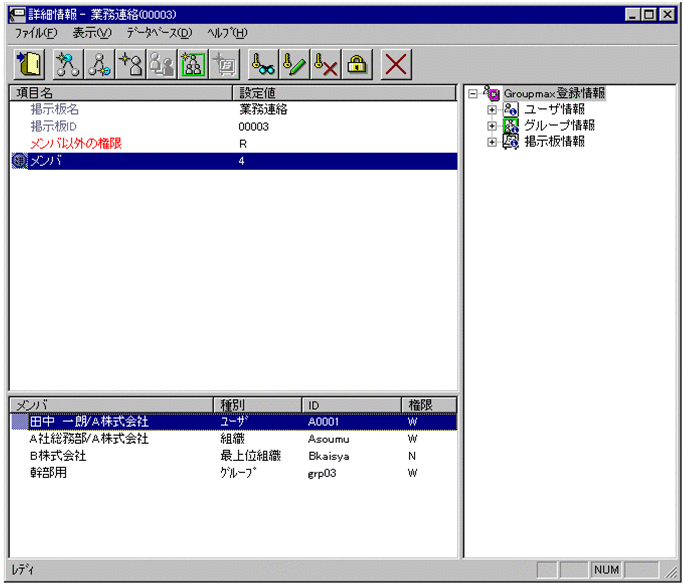Click the sparkle organization-tree toolbar icon
The width and height of the screenshot is (685, 587).
click(x=67, y=66)
